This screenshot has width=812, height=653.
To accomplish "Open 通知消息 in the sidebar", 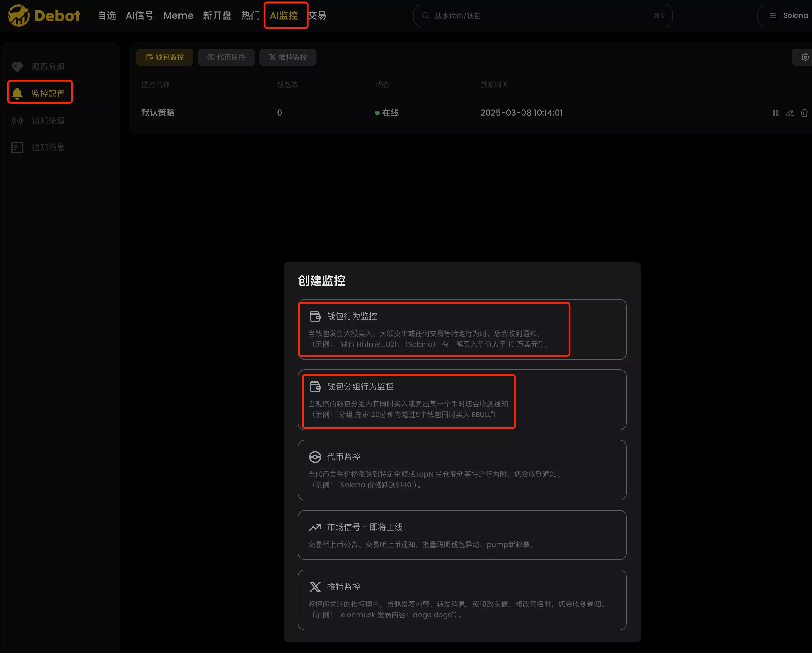I will pos(48,147).
